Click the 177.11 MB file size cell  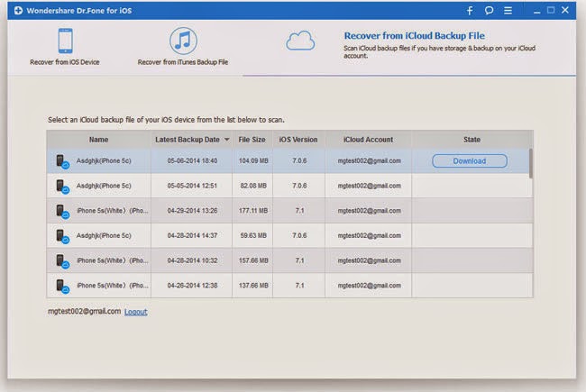253,211
